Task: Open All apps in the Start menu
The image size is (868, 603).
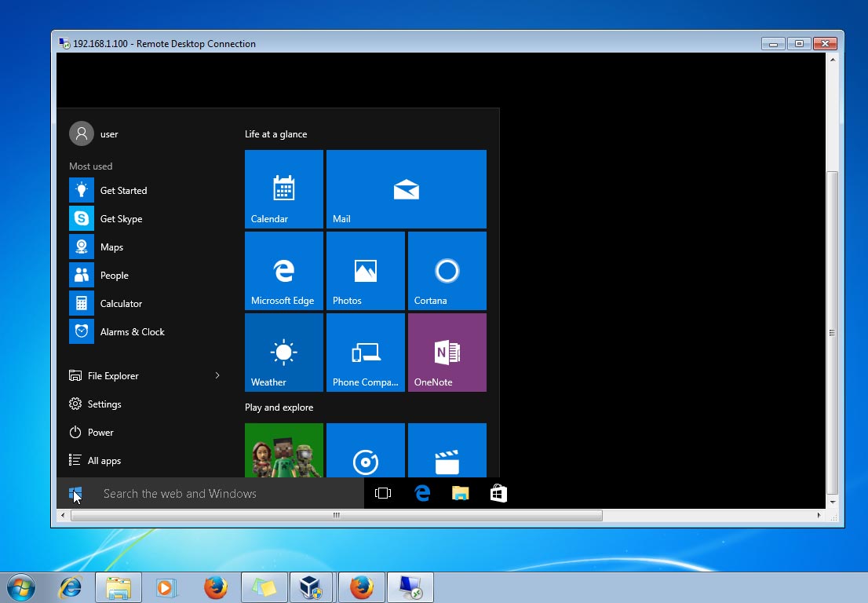Action: 102,460
